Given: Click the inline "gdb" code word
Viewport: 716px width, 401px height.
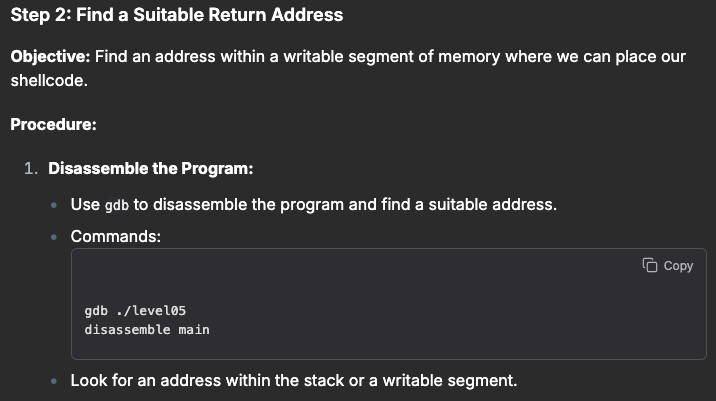Looking at the screenshot, I should click(x=116, y=205).
